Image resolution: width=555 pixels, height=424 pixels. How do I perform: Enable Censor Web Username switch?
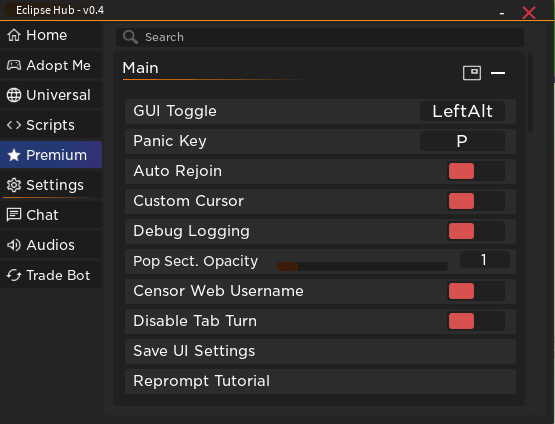[476, 291]
